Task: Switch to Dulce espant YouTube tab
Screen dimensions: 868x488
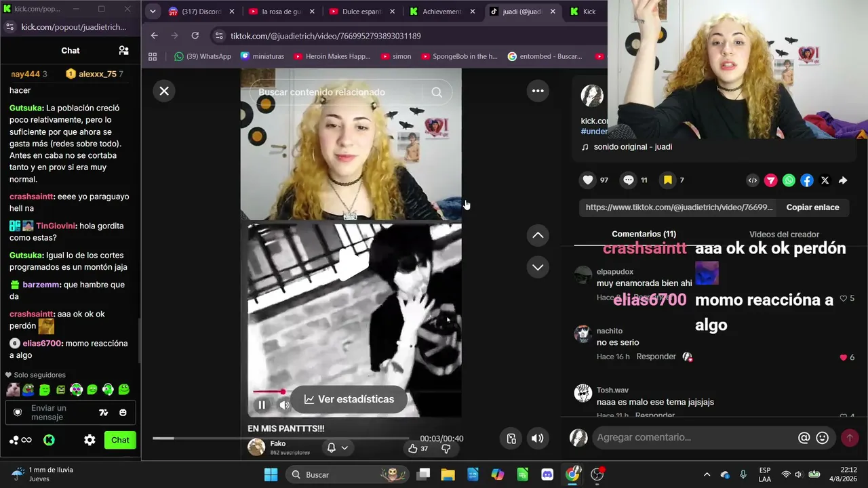Action: pyautogui.click(x=361, y=12)
